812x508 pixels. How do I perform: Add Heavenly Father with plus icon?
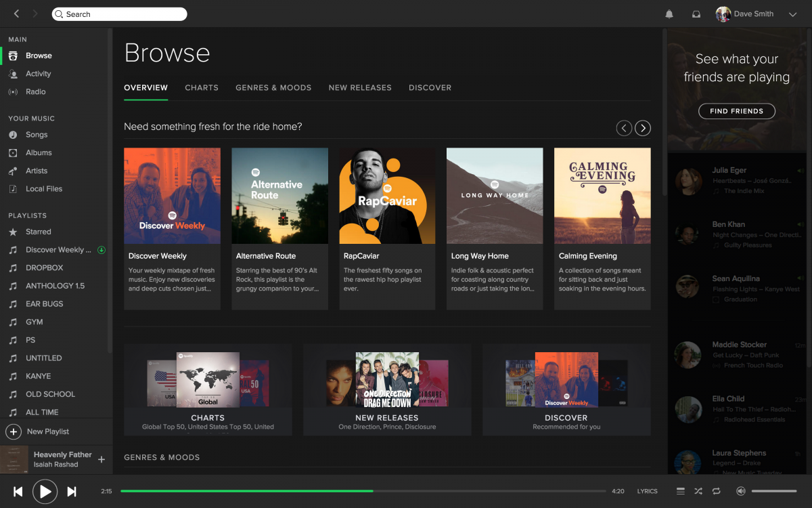coord(101,459)
